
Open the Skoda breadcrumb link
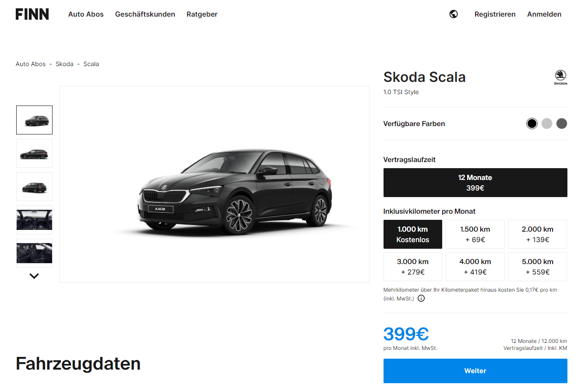pyautogui.click(x=64, y=64)
